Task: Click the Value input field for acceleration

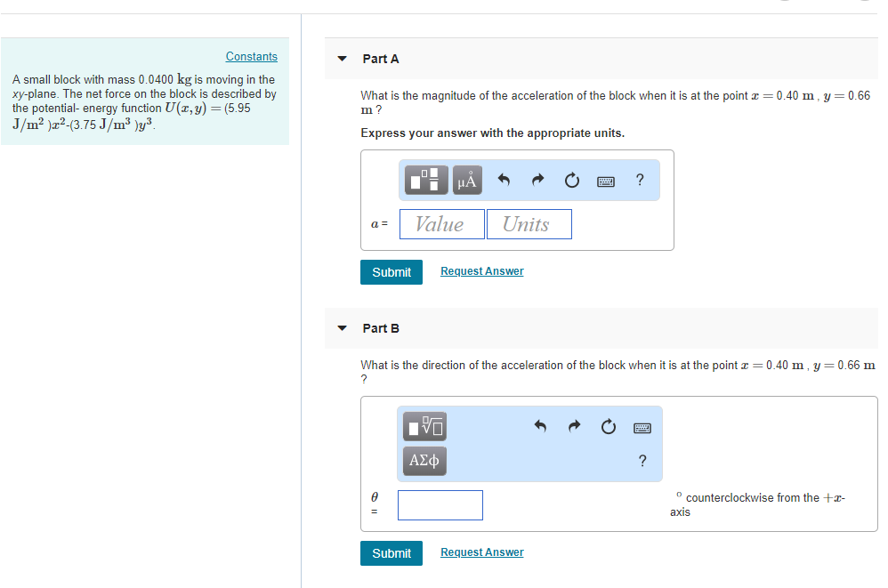Action: pos(442,224)
